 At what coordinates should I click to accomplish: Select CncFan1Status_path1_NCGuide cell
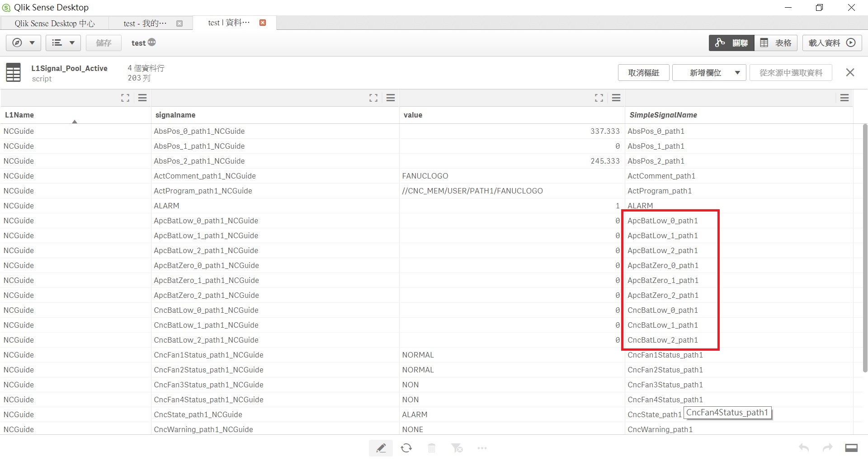coord(275,355)
